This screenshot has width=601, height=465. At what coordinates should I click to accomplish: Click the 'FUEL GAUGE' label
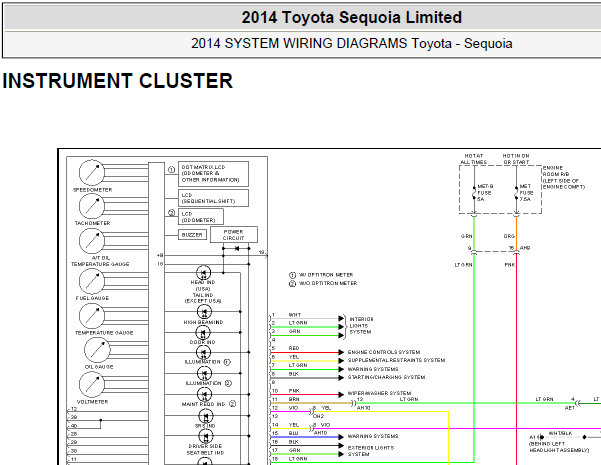92,298
